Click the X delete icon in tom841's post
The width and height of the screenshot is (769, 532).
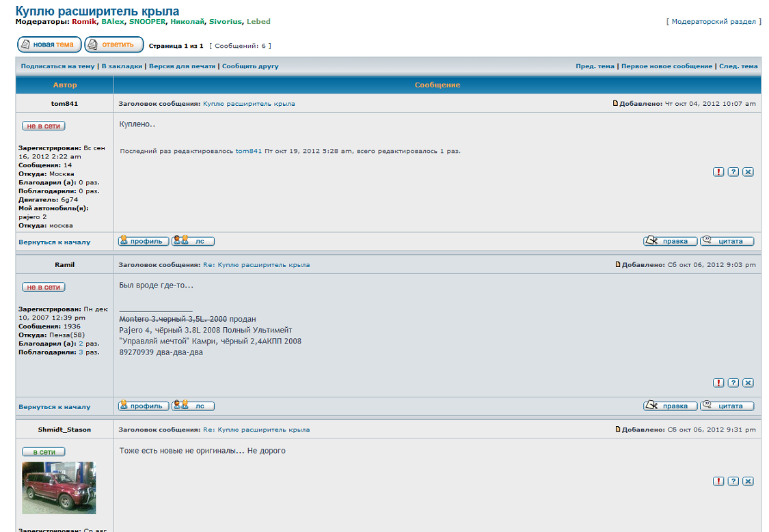coord(748,172)
